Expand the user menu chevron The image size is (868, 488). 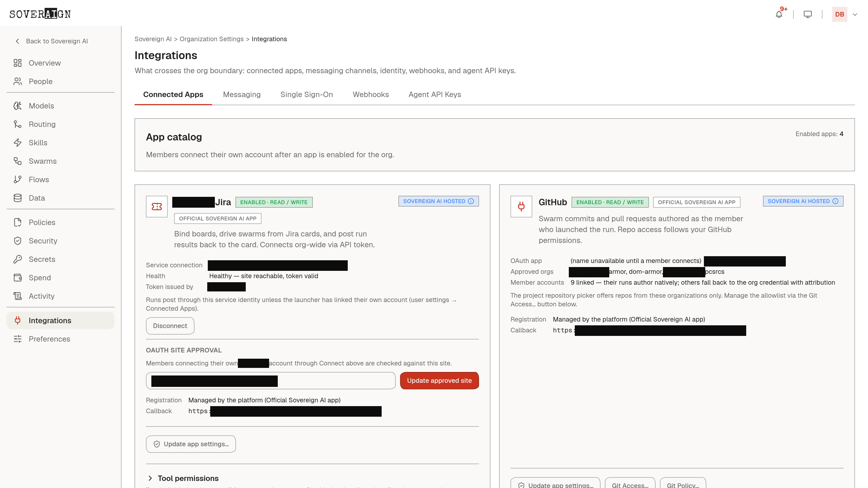(x=855, y=14)
